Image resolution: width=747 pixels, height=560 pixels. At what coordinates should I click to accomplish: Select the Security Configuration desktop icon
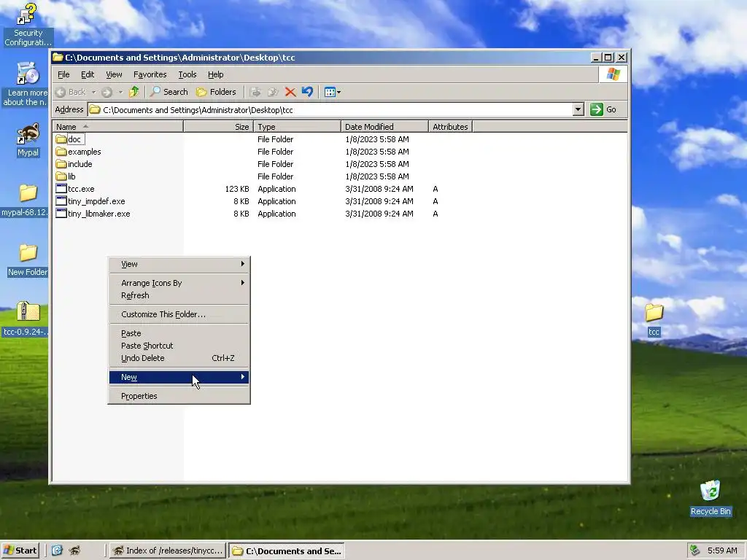(27, 25)
